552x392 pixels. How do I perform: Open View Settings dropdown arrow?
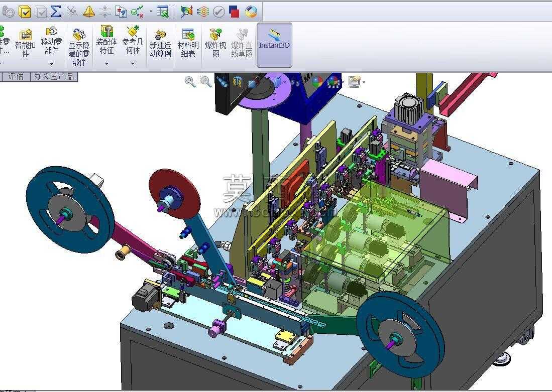coord(364,83)
